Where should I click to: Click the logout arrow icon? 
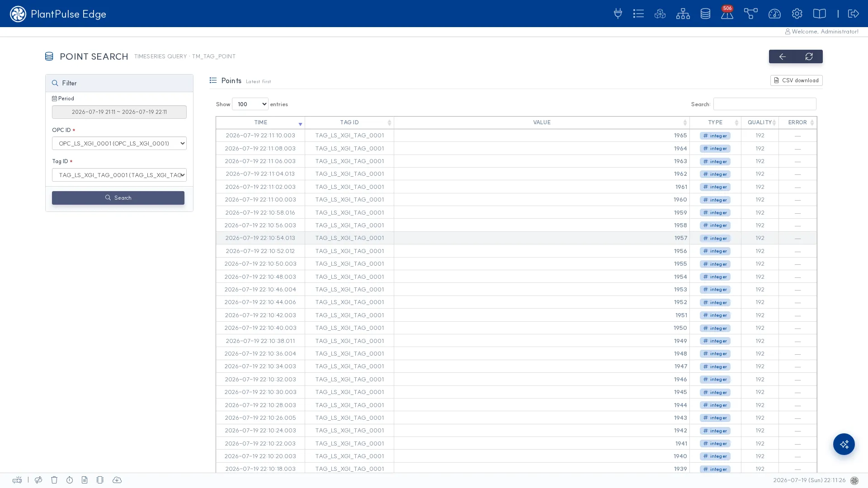coord(853,14)
